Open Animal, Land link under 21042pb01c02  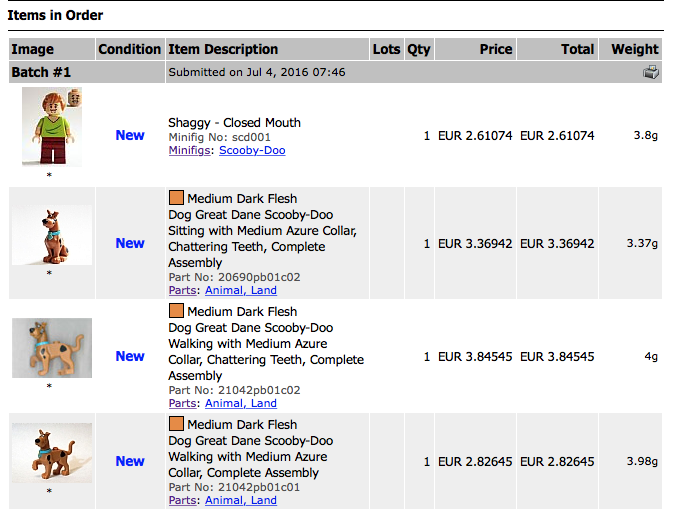[241, 403]
